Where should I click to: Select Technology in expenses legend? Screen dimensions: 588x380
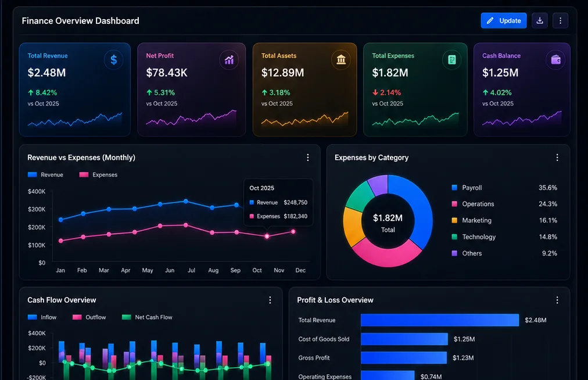(x=474, y=237)
